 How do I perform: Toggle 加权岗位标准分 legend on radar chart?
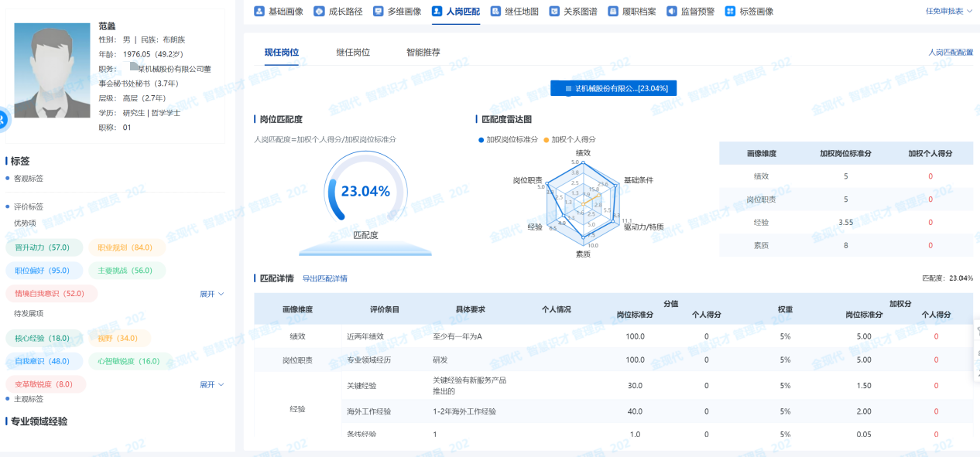pyautogui.click(x=509, y=139)
